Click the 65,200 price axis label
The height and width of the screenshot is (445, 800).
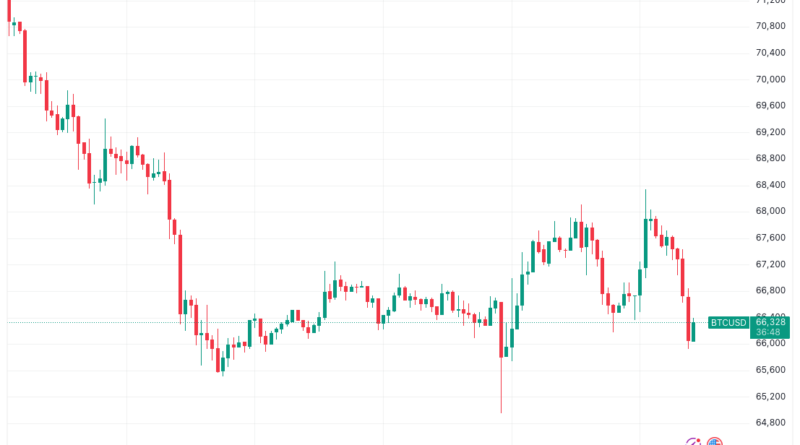pyautogui.click(x=770, y=396)
